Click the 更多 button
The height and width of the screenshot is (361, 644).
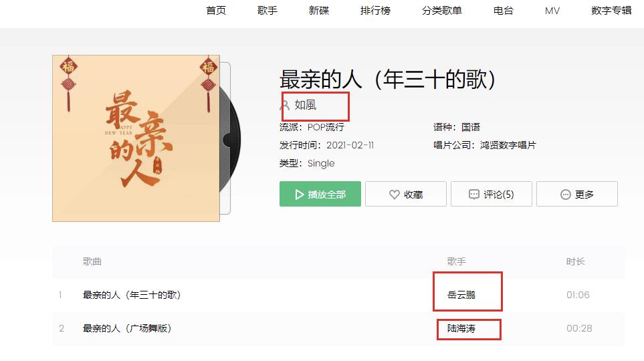577,194
